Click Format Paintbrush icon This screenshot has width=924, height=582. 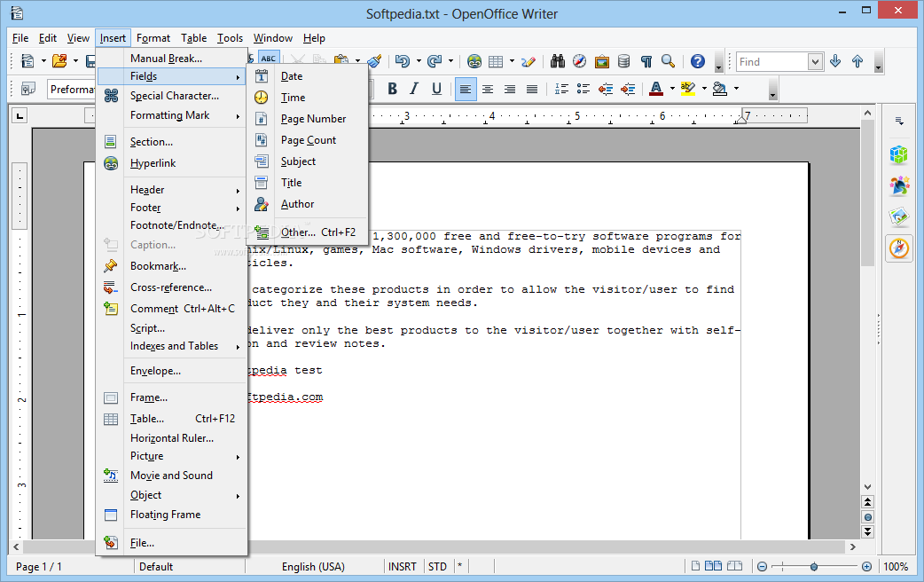(374, 61)
